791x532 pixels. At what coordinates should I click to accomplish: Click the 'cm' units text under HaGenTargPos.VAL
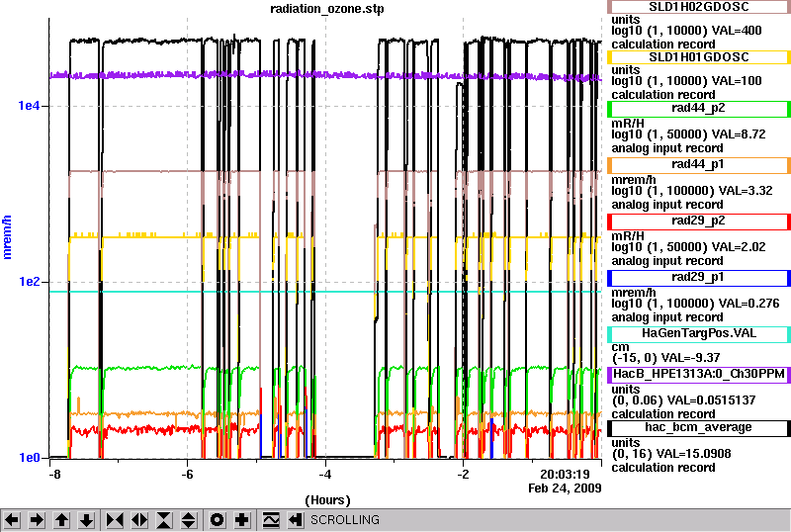coord(620,347)
